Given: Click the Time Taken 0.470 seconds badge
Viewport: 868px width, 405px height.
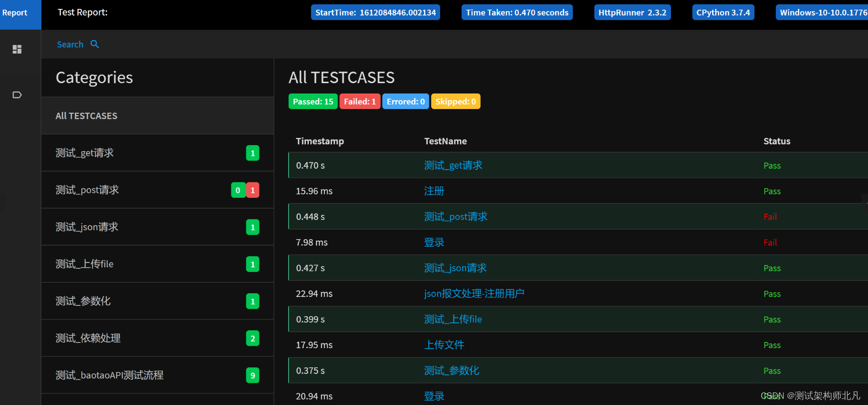Looking at the screenshot, I should pos(517,13).
